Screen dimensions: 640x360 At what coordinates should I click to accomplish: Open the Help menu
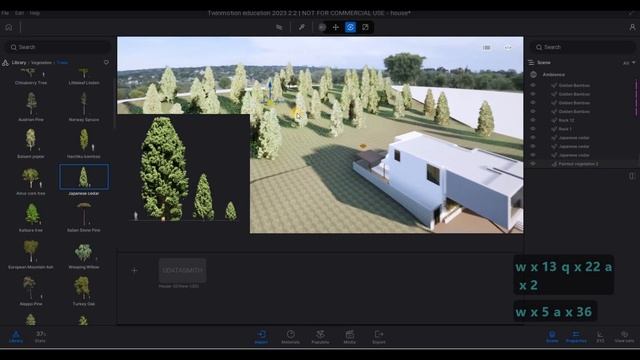[35, 13]
